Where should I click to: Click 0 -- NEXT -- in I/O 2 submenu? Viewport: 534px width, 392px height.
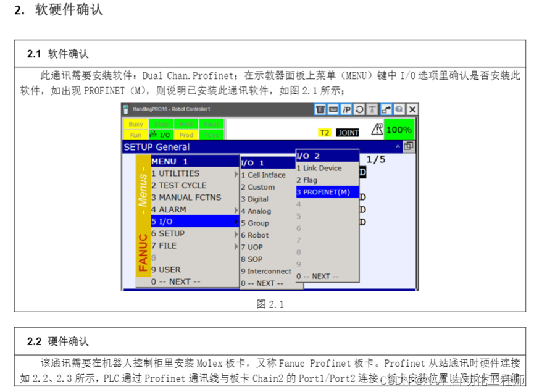coord(327,277)
